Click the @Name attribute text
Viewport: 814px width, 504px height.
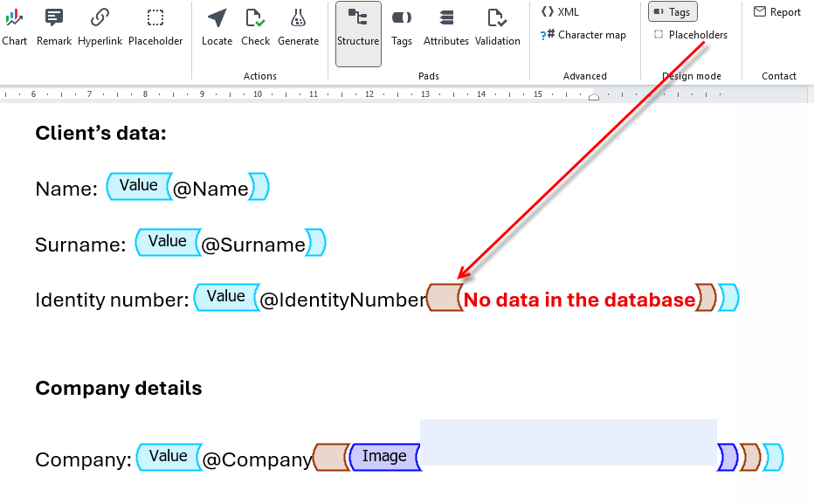[x=210, y=189]
